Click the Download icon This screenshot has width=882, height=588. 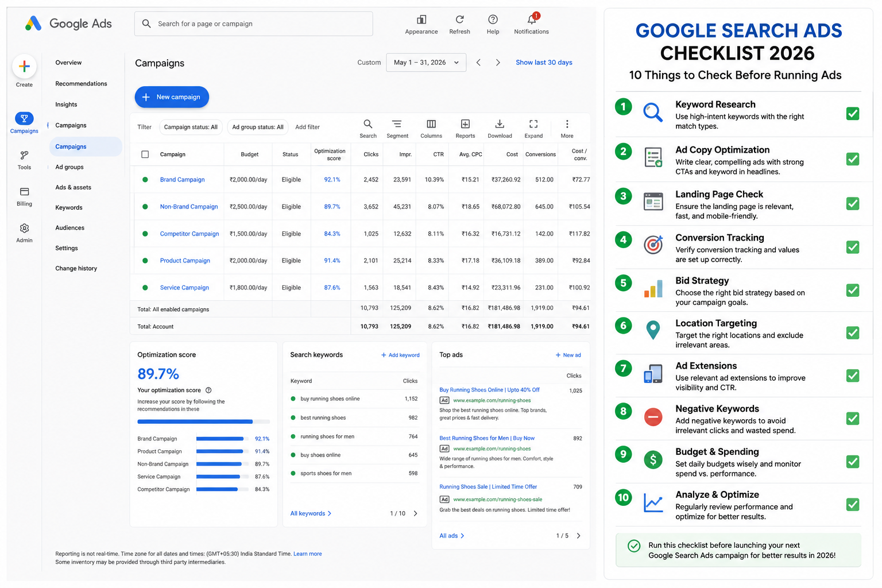click(500, 124)
